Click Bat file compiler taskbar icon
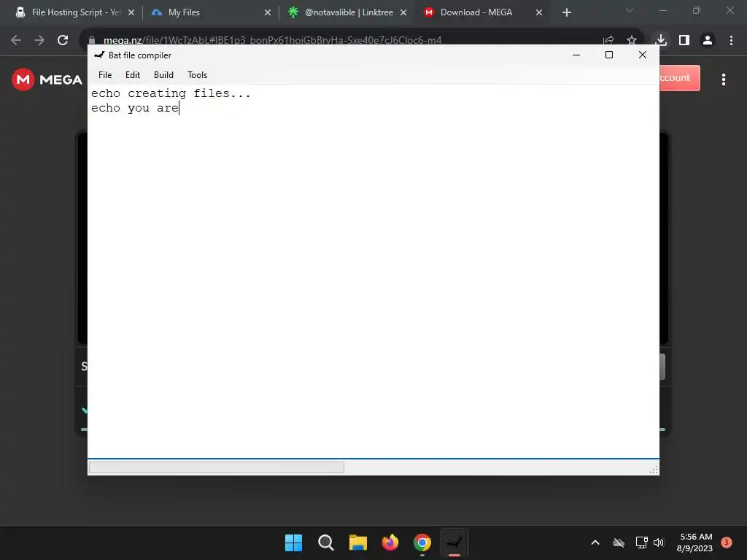 [454, 542]
